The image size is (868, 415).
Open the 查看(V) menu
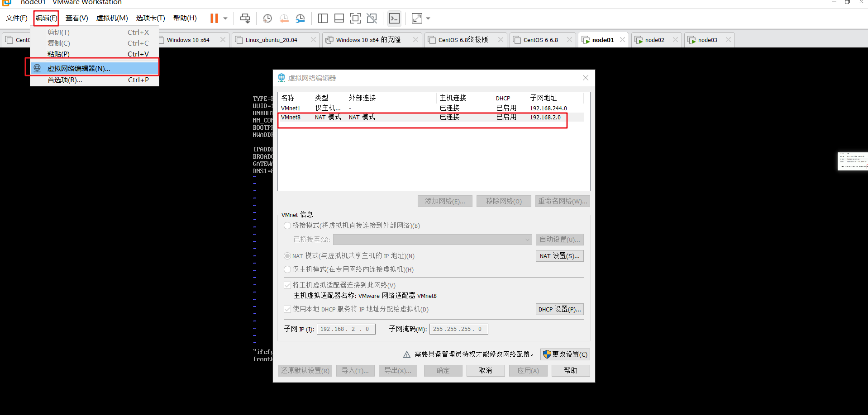(x=76, y=18)
